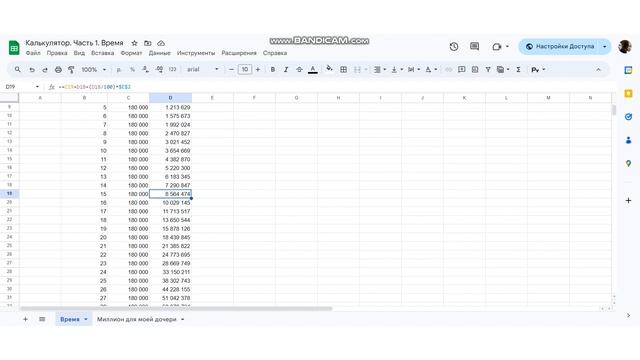Screen dimensions: 640x360
Task: Open the Google Sheets home icon
Action: pos(14,48)
